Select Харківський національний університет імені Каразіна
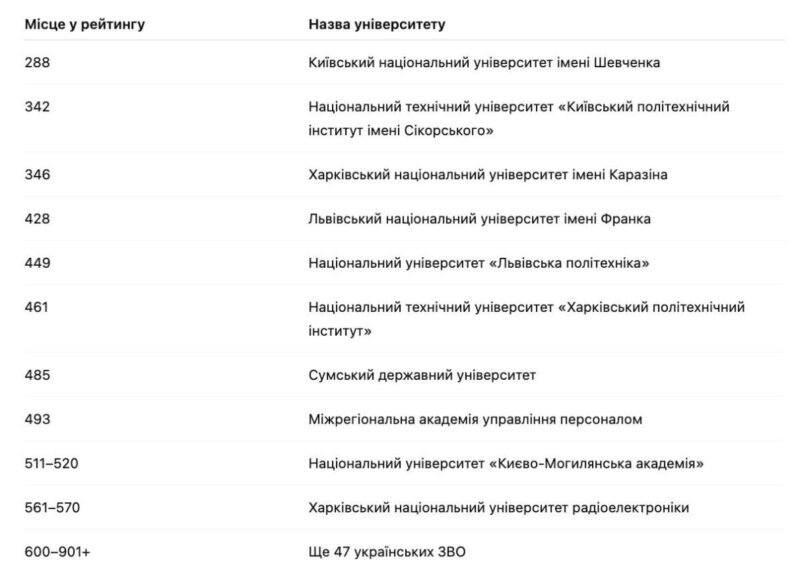Image resolution: width=800 pixels, height=575 pixels. click(488, 174)
